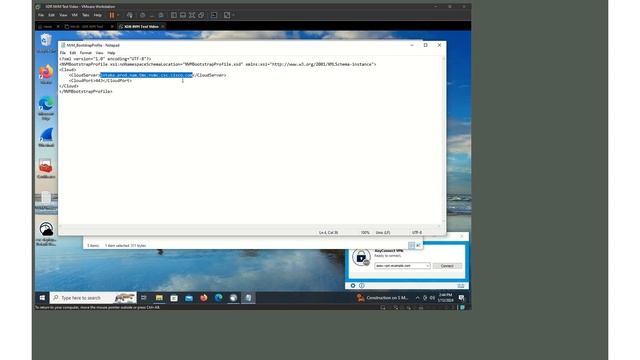The width and height of the screenshot is (640, 360).
Task: Open the console view toolbar icon
Action: tap(214, 15)
